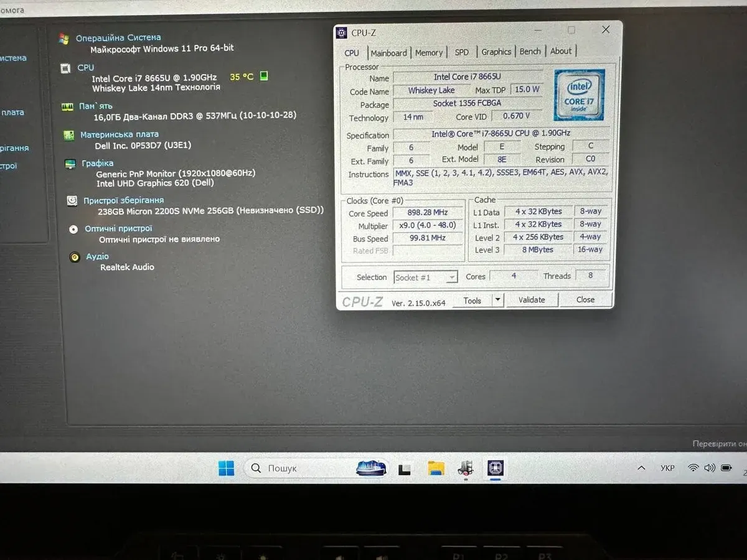
Task: Click the battery status tray icon
Action: point(726,468)
